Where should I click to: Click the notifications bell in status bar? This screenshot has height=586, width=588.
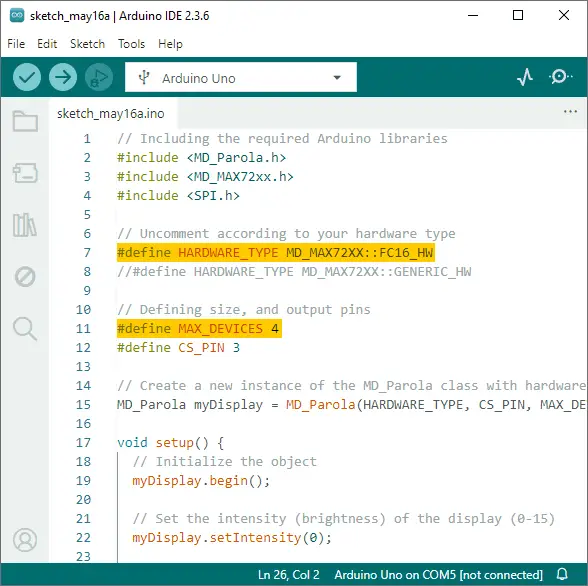click(562, 574)
